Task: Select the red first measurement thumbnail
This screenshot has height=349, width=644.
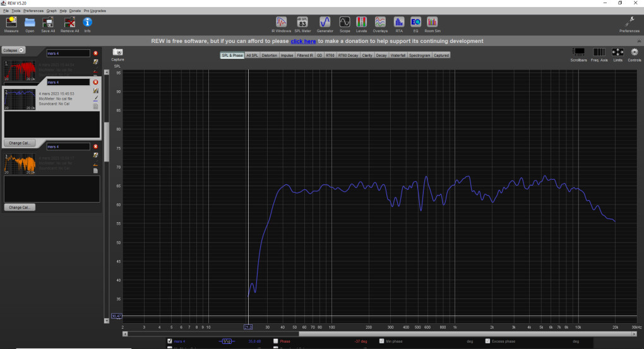Action: point(20,70)
